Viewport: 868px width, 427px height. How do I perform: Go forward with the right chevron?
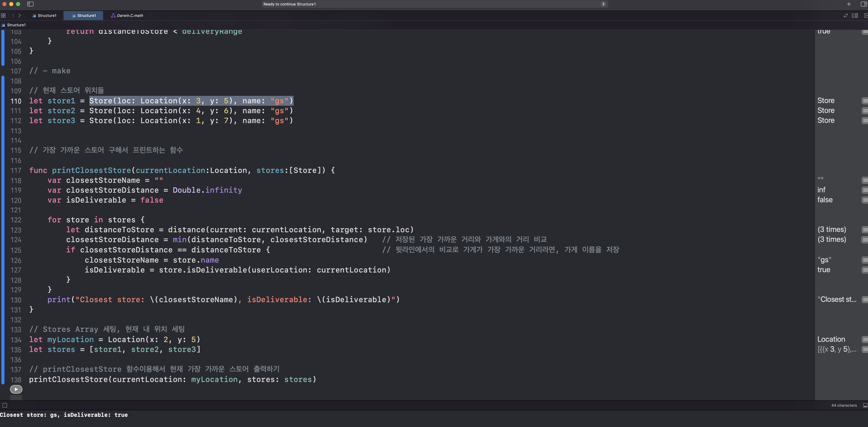click(x=20, y=16)
